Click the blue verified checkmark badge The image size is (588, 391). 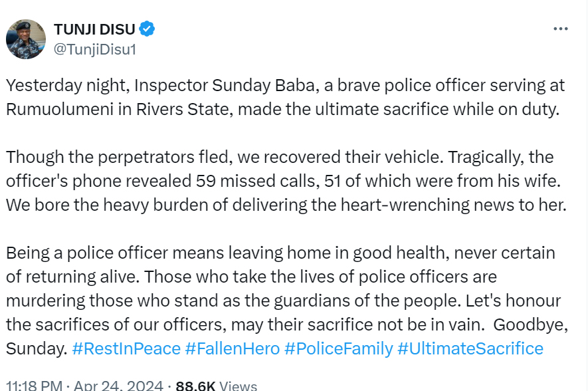(x=147, y=29)
